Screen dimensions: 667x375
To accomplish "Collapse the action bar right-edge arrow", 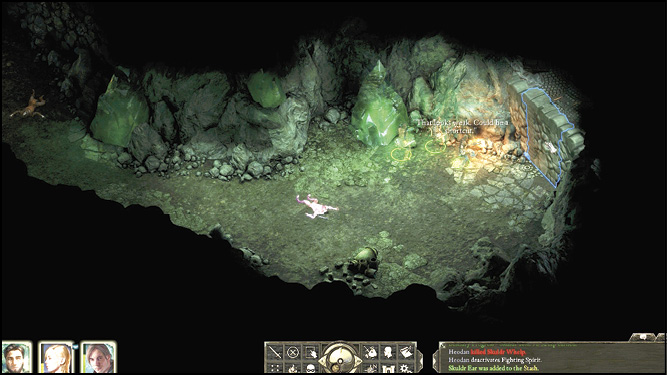I will [x=419, y=360].
